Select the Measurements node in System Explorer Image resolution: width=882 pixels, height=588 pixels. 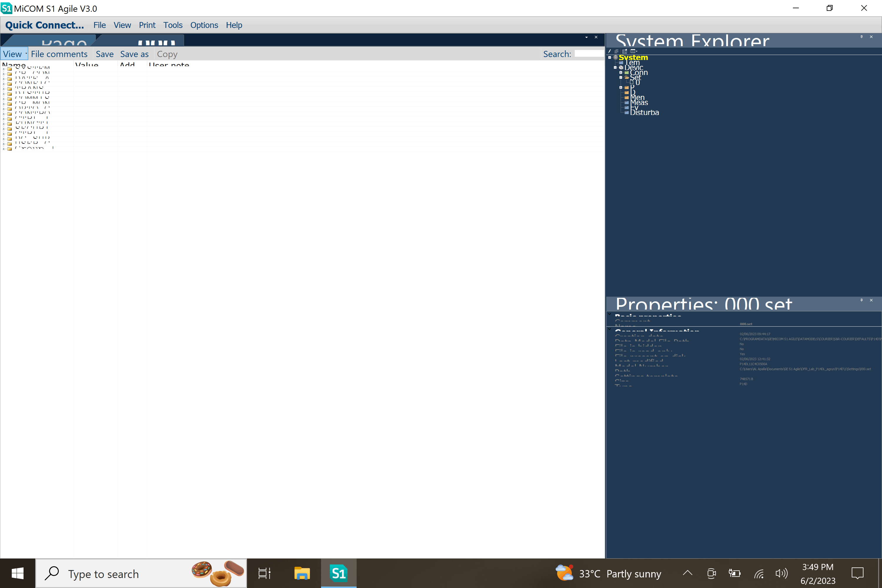coord(639,102)
